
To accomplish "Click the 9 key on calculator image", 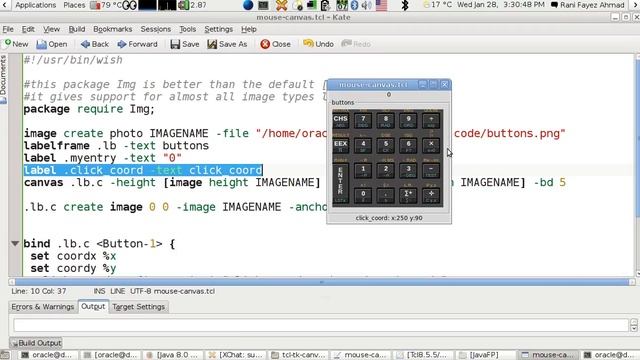I will (x=408, y=120).
